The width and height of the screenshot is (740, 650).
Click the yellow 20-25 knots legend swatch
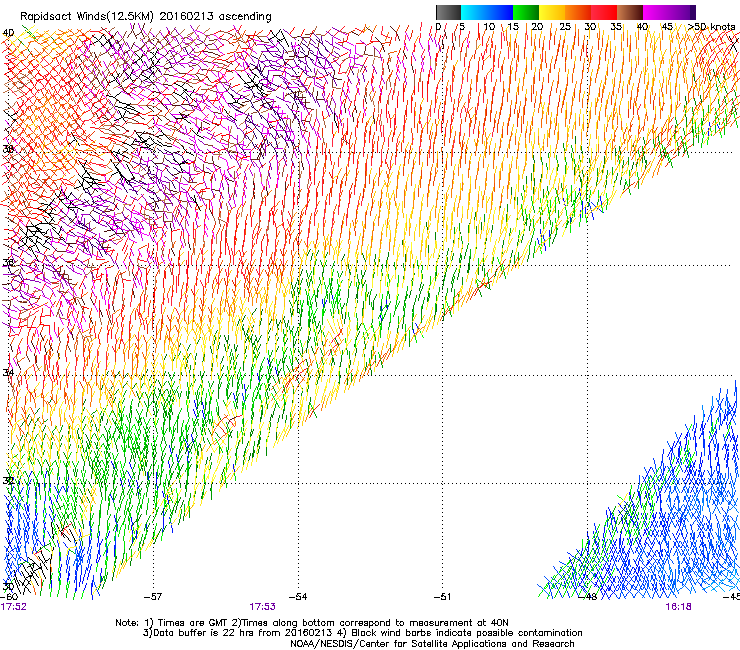[x=552, y=12]
